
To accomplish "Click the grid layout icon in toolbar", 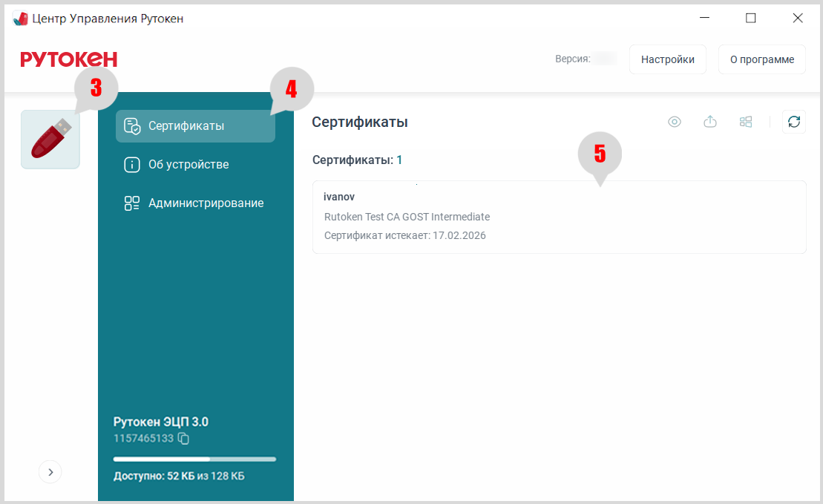I will pyautogui.click(x=746, y=122).
